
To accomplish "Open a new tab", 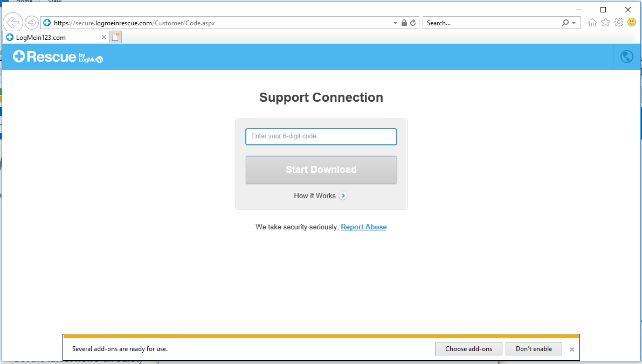I will point(115,37).
